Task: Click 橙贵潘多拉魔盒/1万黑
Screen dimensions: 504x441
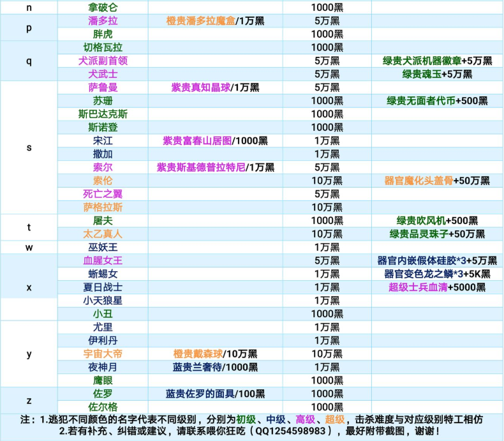Action: click(x=215, y=20)
